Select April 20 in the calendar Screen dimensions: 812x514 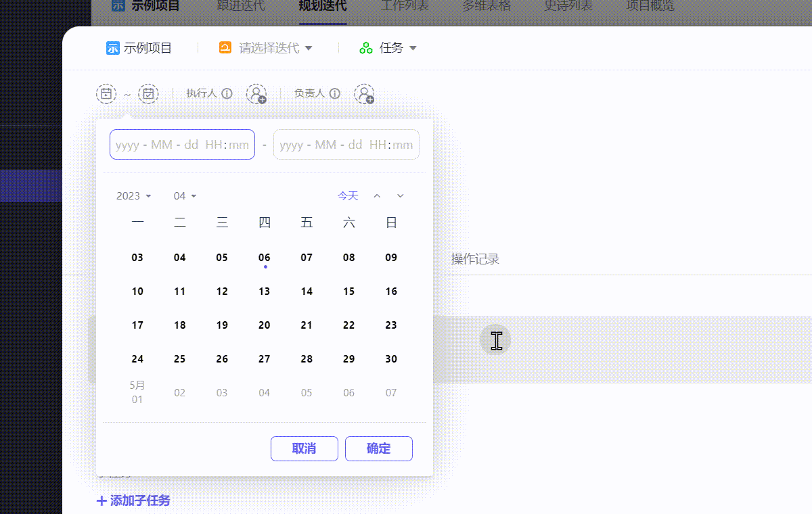tap(264, 325)
